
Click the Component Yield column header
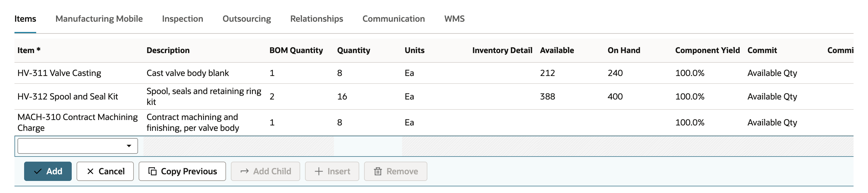point(708,51)
